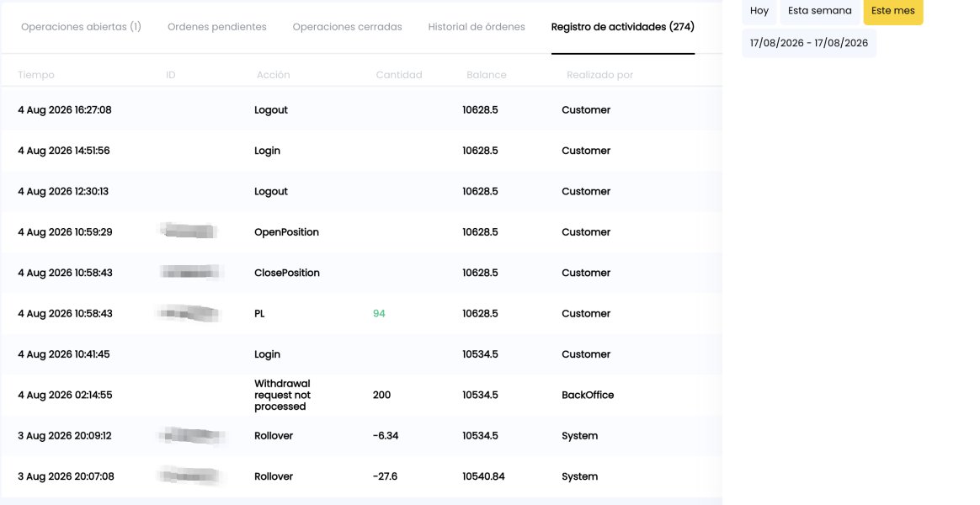The width and height of the screenshot is (980, 505).
Task: Select Registro de actividades (274) tab
Action: click(622, 27)
